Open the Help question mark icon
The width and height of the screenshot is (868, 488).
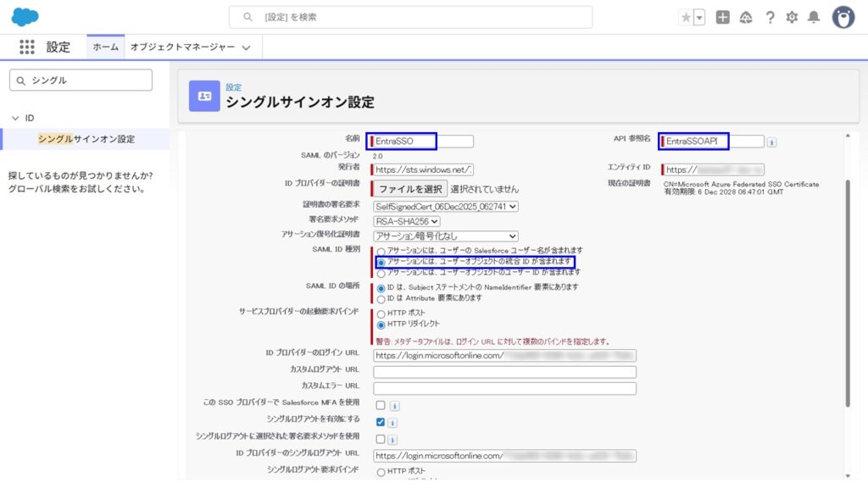pyautogui.click(x=770, y=18)
